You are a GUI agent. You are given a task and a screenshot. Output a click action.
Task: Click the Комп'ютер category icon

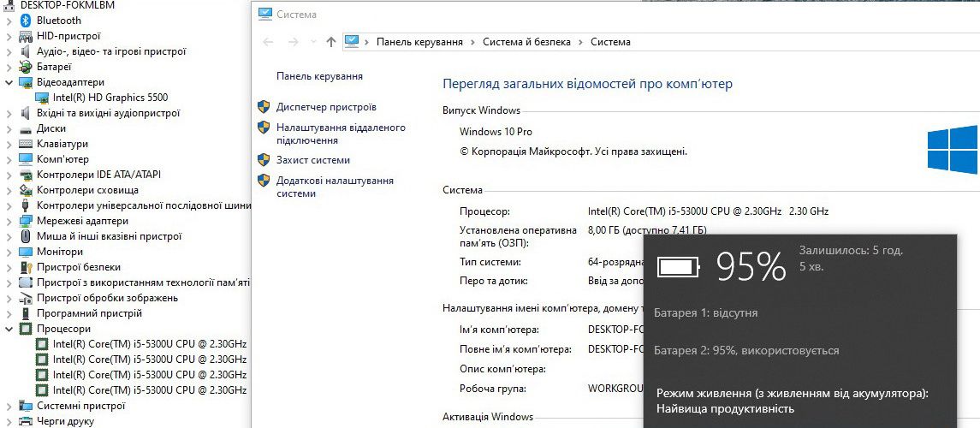26,159
